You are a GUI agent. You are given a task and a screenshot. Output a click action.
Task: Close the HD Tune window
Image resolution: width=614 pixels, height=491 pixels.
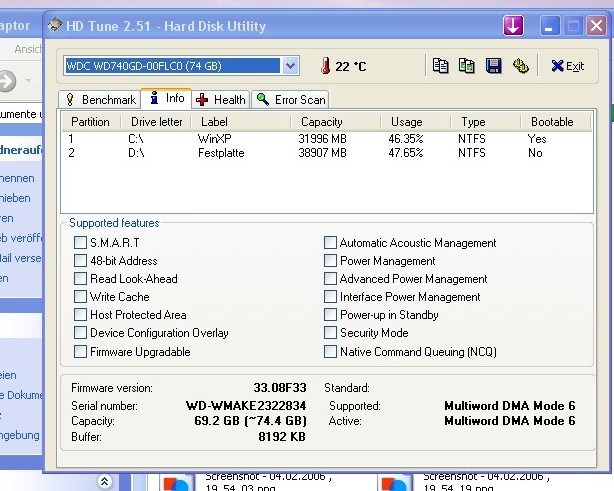(x=596, y=26)
